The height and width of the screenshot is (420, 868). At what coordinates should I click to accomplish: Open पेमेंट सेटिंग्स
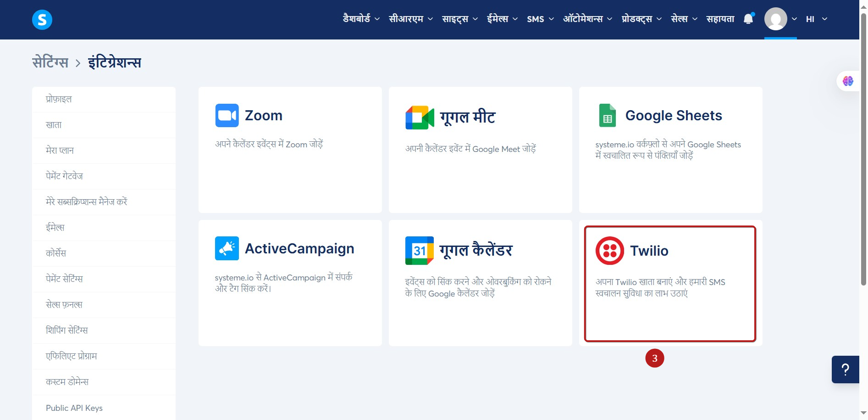(104, 279)
